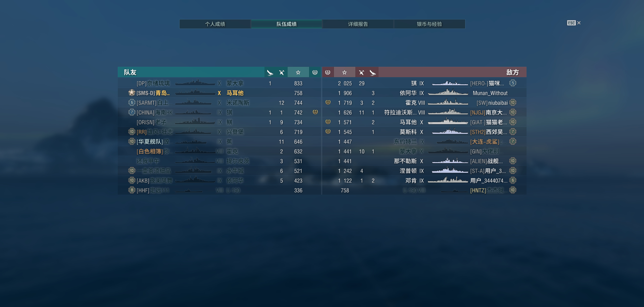Switch to 个人成绩 tab
Viewport: 644px width, 307px height.
(x=215, y=24)
